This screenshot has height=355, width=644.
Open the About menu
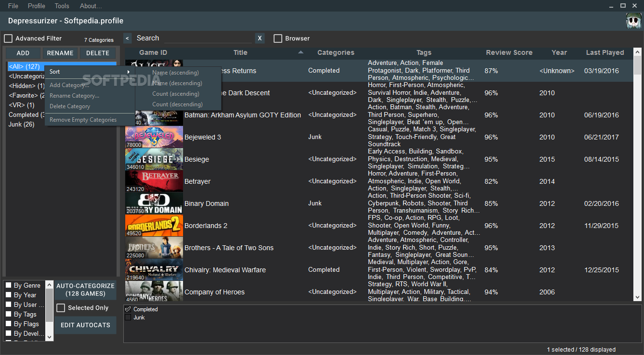point(91,6)
